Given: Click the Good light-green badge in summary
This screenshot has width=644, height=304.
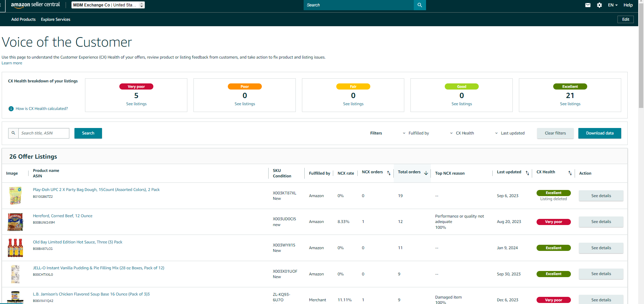Looking at the screenshot, I should point(462,86).
